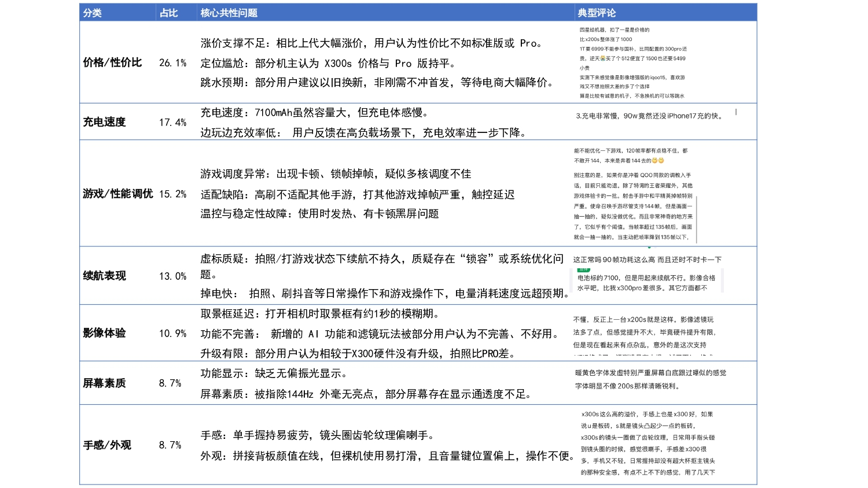Click the line starting 虚标质疑

[x=382, y=267]
